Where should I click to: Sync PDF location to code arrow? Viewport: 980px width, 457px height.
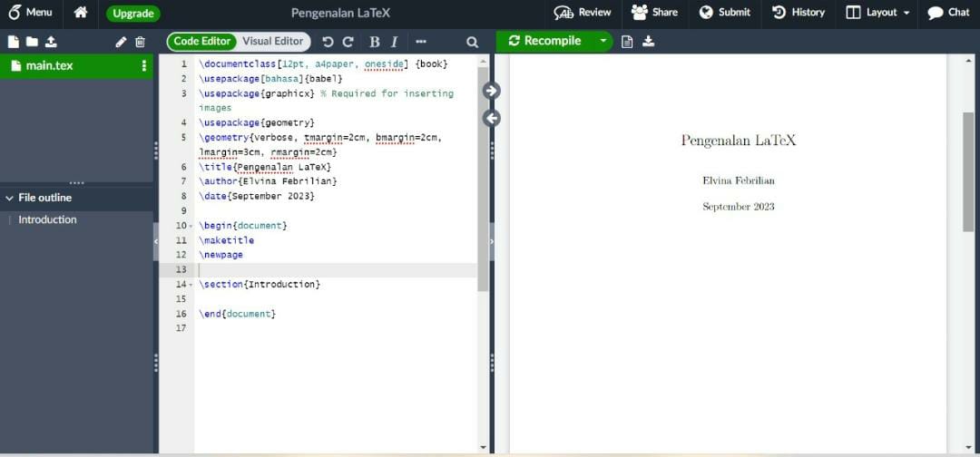[492, 118]
